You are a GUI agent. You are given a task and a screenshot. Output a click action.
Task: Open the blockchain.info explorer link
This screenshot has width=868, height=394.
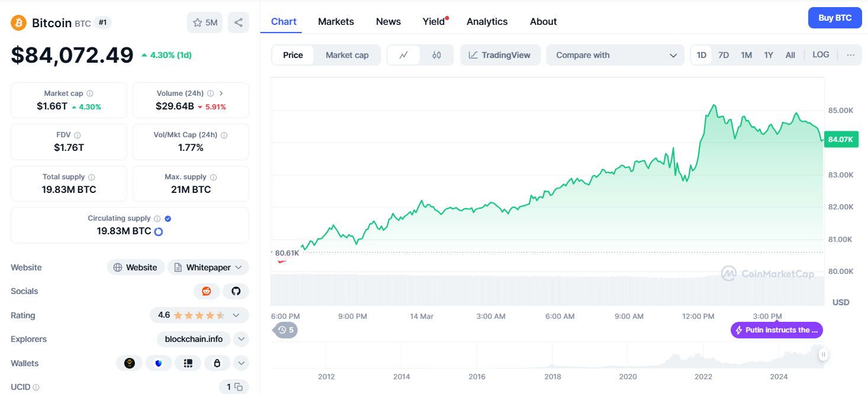point(195,339)
